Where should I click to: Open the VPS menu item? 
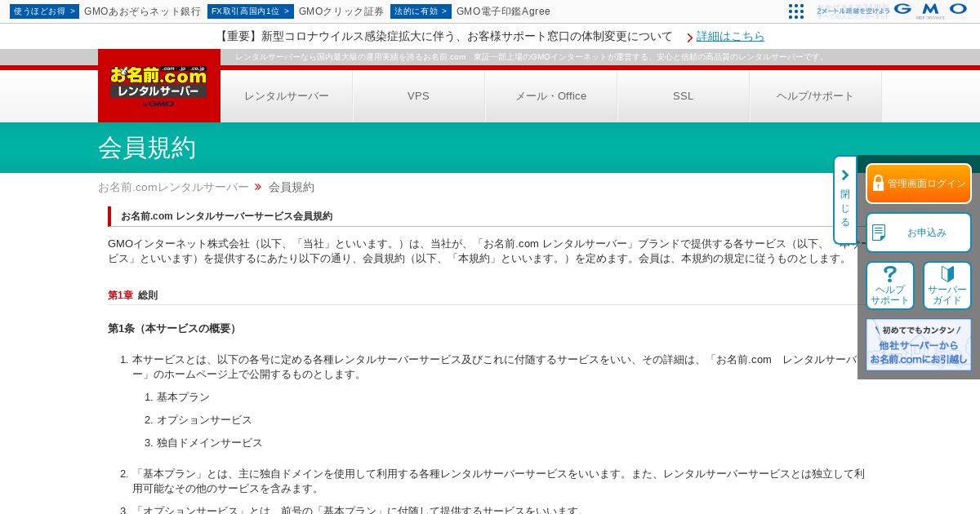[418, 96]
